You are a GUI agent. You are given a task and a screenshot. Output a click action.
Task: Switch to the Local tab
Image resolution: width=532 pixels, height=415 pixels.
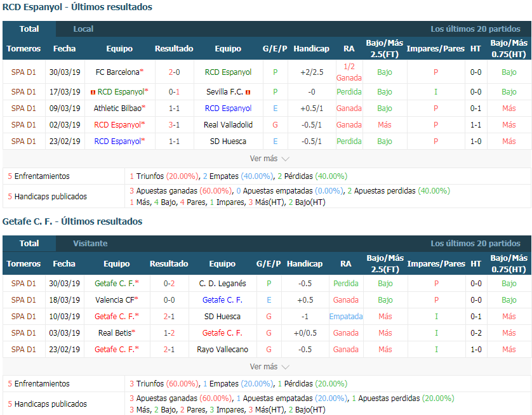pos(83,29)
